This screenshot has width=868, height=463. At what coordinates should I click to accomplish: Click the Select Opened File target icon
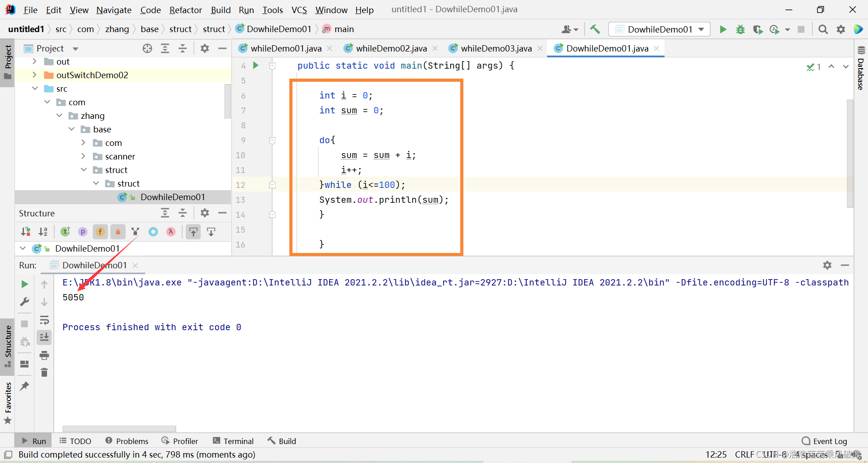[x=147, y=48]
